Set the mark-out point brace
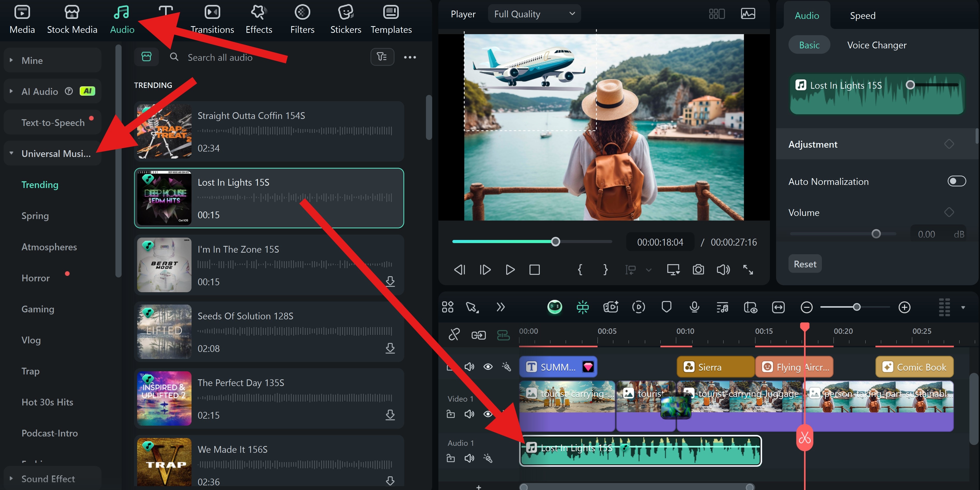This screenshot has width=980, height=490. click(605, 270)
